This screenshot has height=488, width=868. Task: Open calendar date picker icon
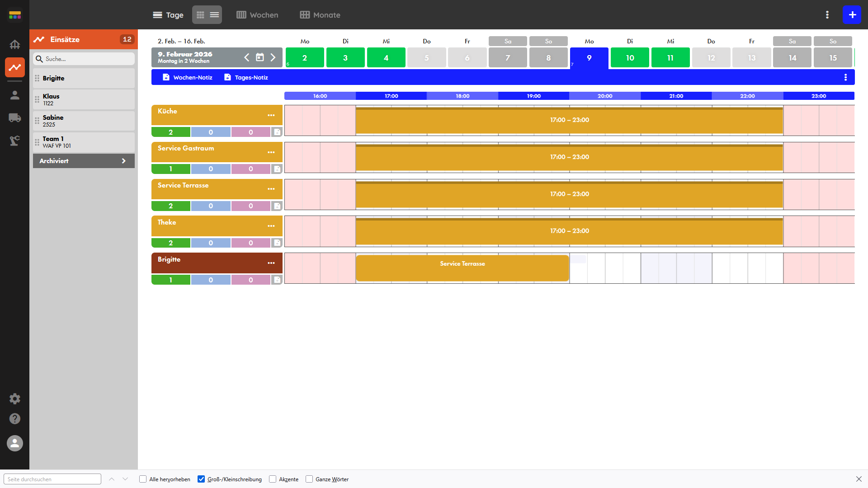pyautogui.click(x=260, y=57)
